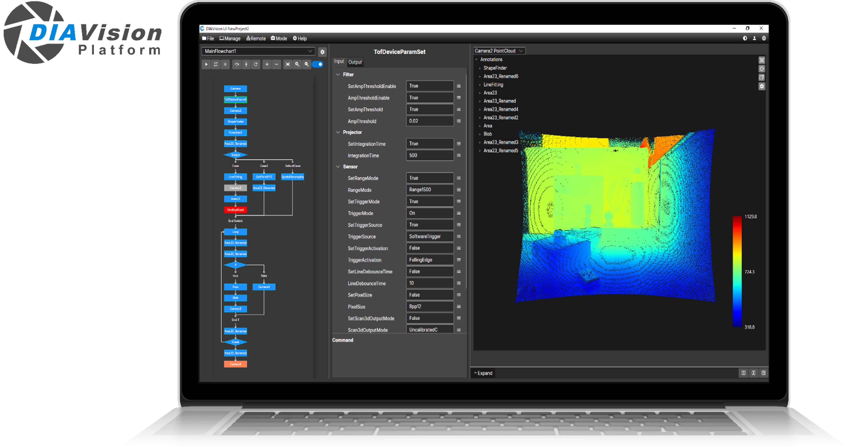Open the Help menu
The image size is (868, 447).
point(300,38)
